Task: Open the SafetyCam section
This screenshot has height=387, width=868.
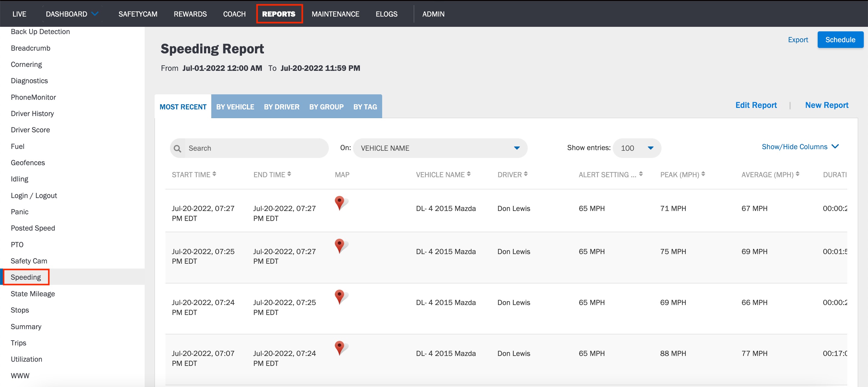Action: pos(138,14)
